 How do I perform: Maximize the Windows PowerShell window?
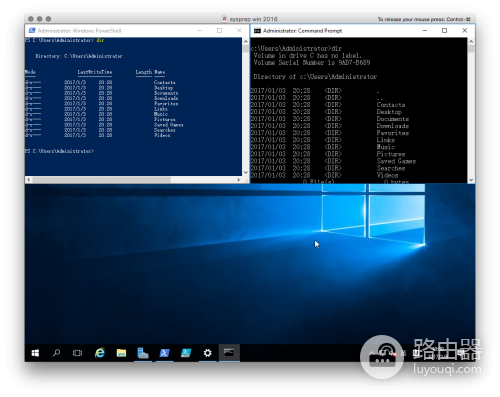(x=219, y=31)
